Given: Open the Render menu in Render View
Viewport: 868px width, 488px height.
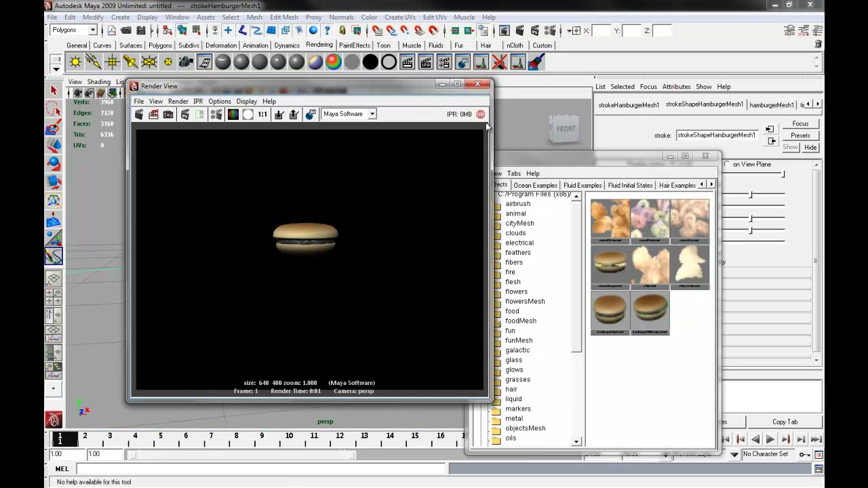Looking at the screenshot, I should coord(178,101).
